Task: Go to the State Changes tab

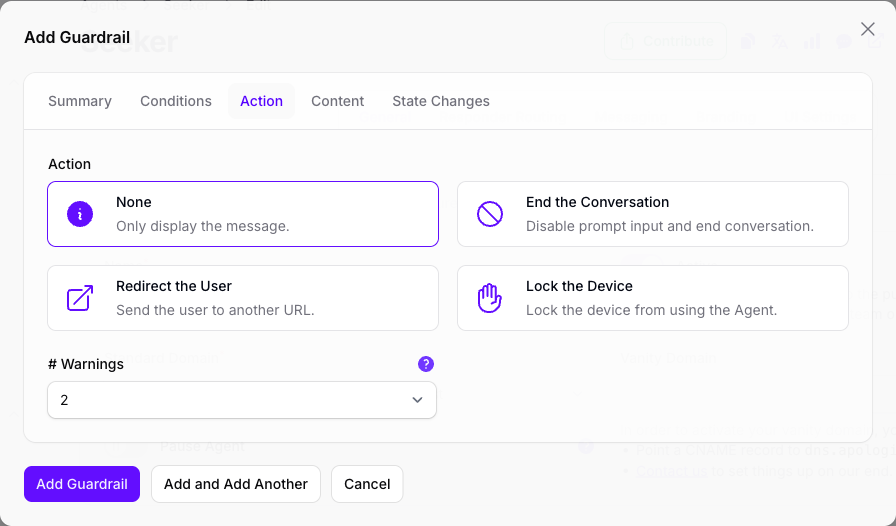Action: point(441,101)
